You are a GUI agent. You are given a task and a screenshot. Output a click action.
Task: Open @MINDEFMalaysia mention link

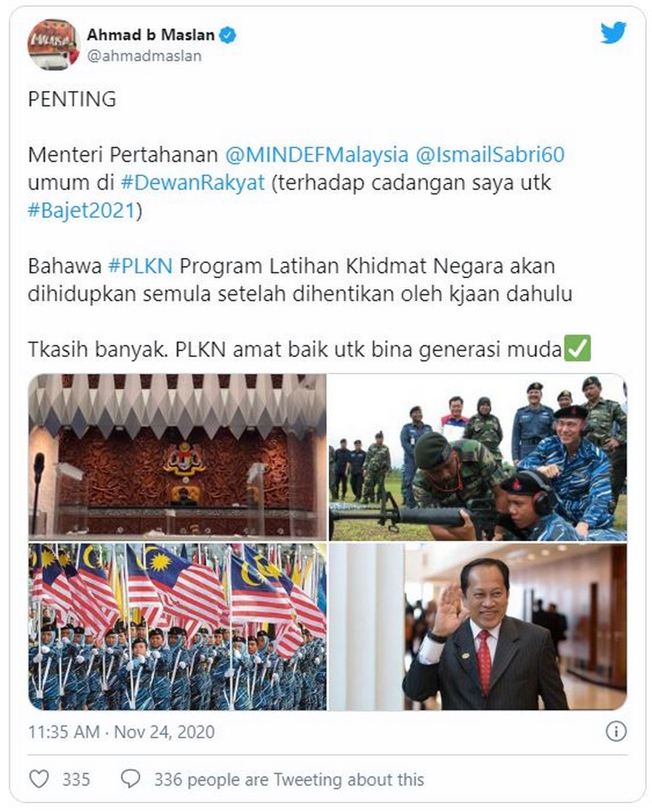tap(317, 155)
